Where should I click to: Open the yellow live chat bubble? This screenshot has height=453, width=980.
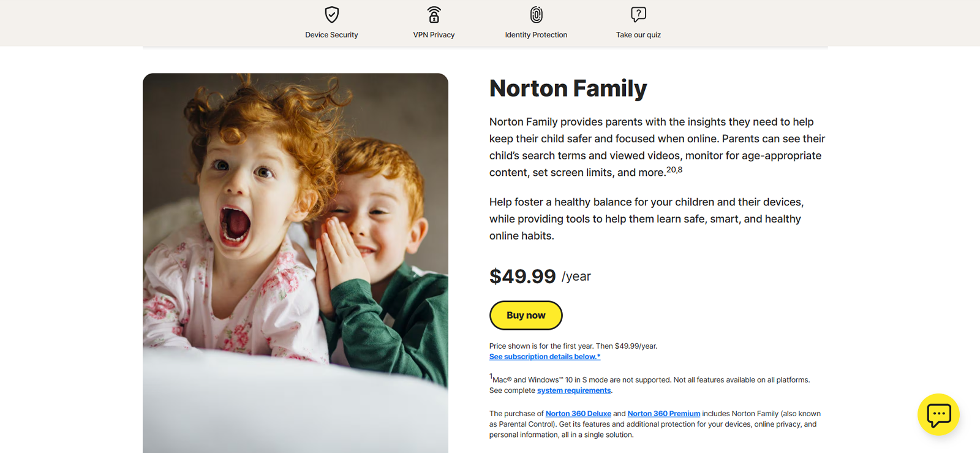click(938, 414)
